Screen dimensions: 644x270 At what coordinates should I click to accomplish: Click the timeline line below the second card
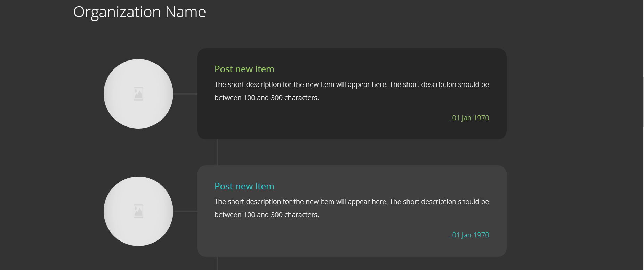coord(217,263)
